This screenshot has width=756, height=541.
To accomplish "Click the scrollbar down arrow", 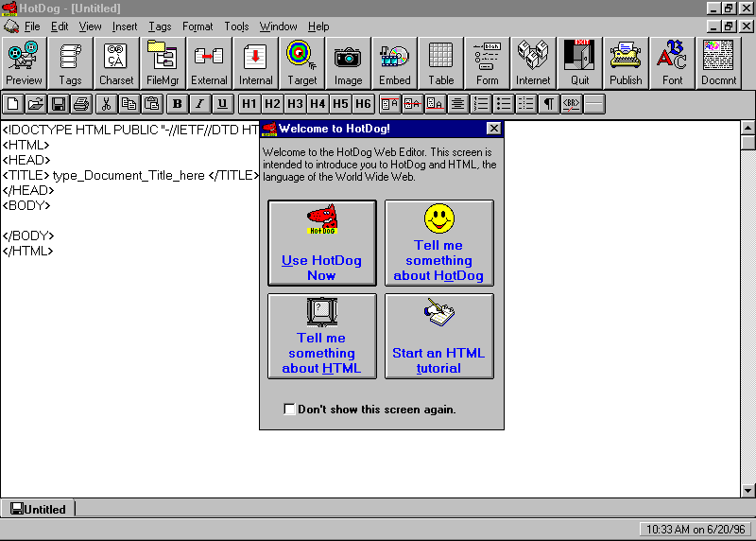I will point(747,491).
